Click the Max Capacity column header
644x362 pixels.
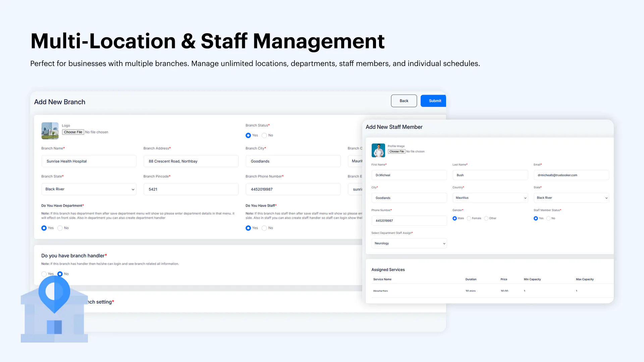tap(585, 279)
